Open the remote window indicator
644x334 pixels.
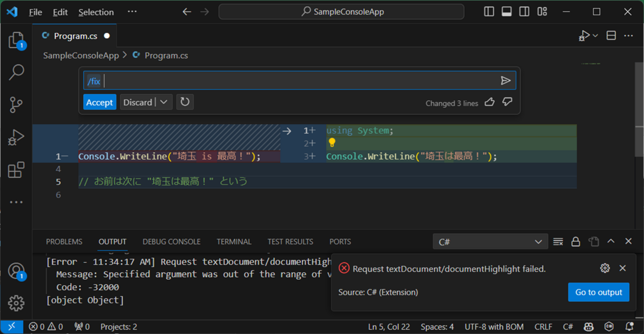point(11,326)
